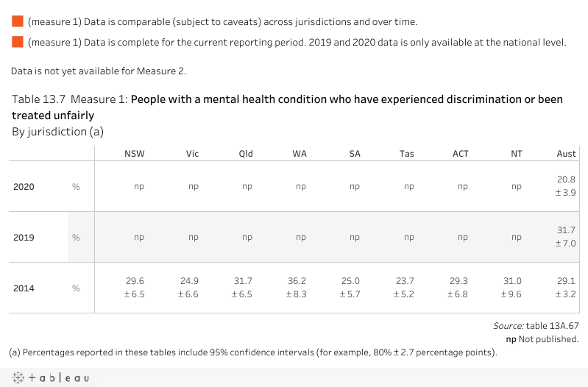Select the 2019 Aust value 31.7
Screen dimensions: 588x387
click(x=567, y=230)
